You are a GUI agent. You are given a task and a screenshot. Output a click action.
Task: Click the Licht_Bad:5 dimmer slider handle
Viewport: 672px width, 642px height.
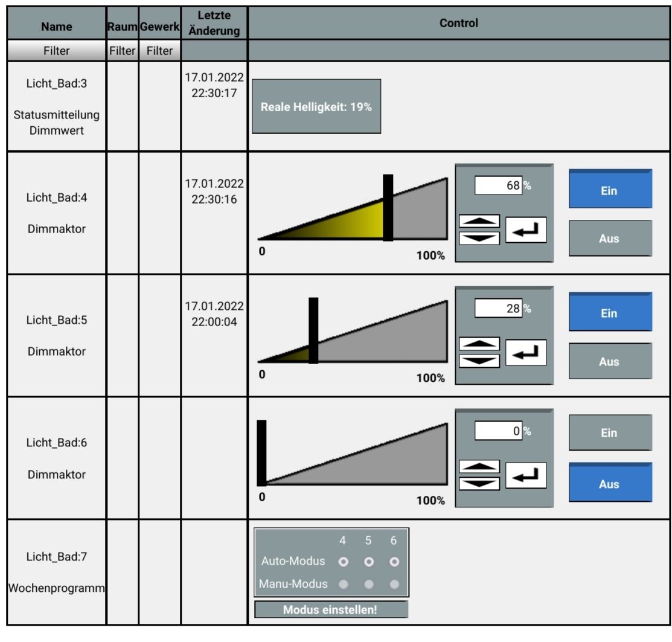click(x=313, y=330)
